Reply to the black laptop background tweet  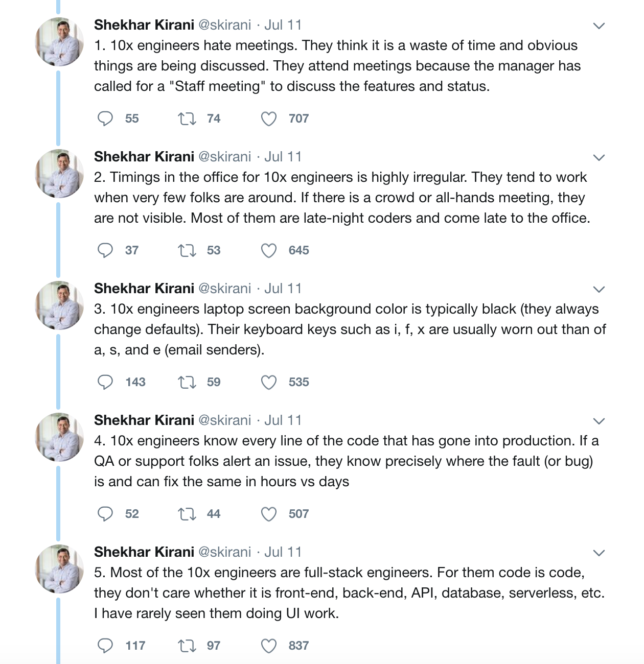[x=105, y=382]
